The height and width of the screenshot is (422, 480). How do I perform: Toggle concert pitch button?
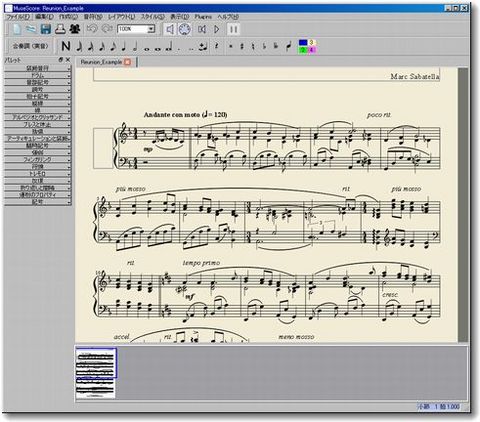(30, 46)
